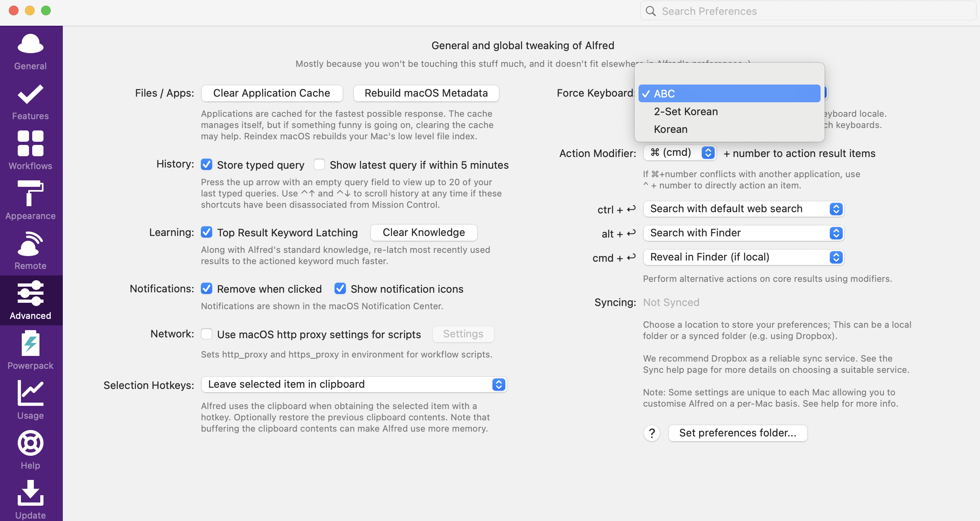Click Set preferences folder button
Screen dimensions: 980x521
pyautogui.click(x=738, y=433)
